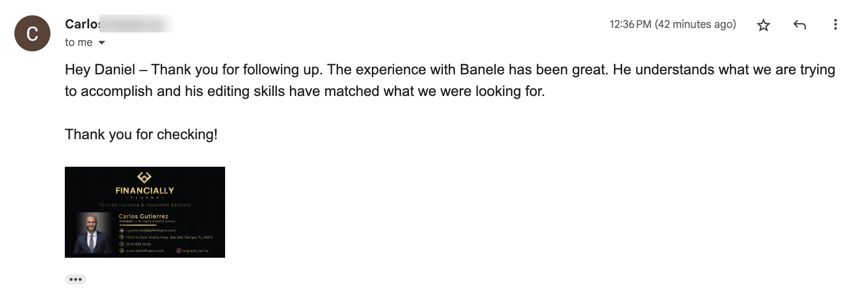Click the phone icon beside (813) 833-3025
Viewport: 868px width, 292px height.
tap(122, 244)
